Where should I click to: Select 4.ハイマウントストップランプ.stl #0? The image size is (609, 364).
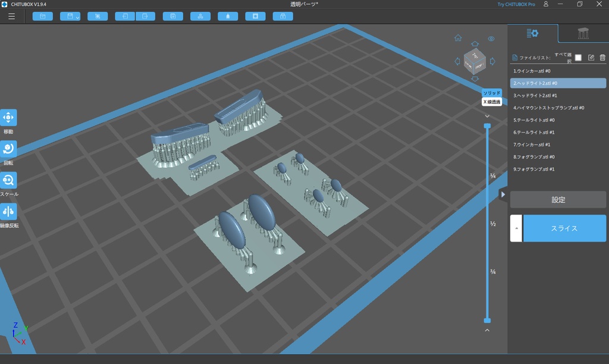point(558,108)
